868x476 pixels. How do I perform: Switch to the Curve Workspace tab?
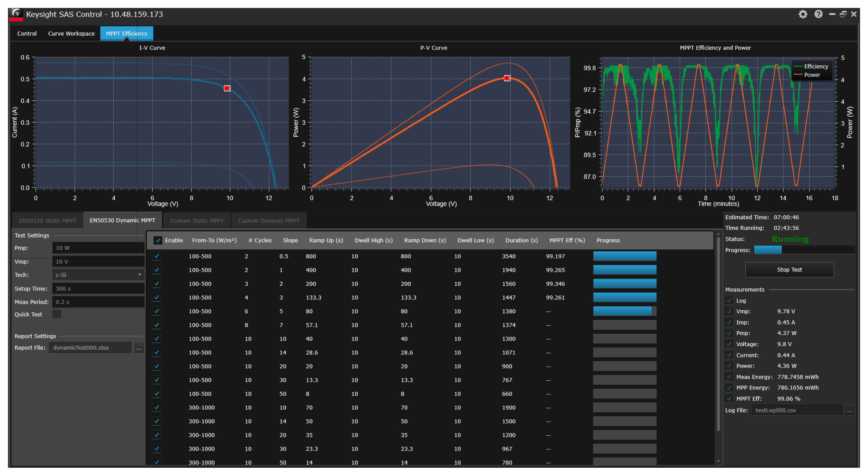71,33
